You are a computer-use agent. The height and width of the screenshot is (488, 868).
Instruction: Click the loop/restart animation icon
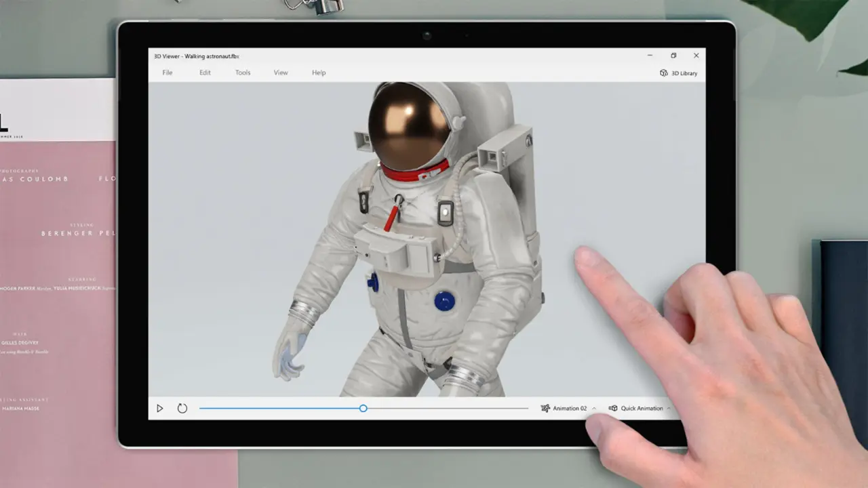[182, 409]
